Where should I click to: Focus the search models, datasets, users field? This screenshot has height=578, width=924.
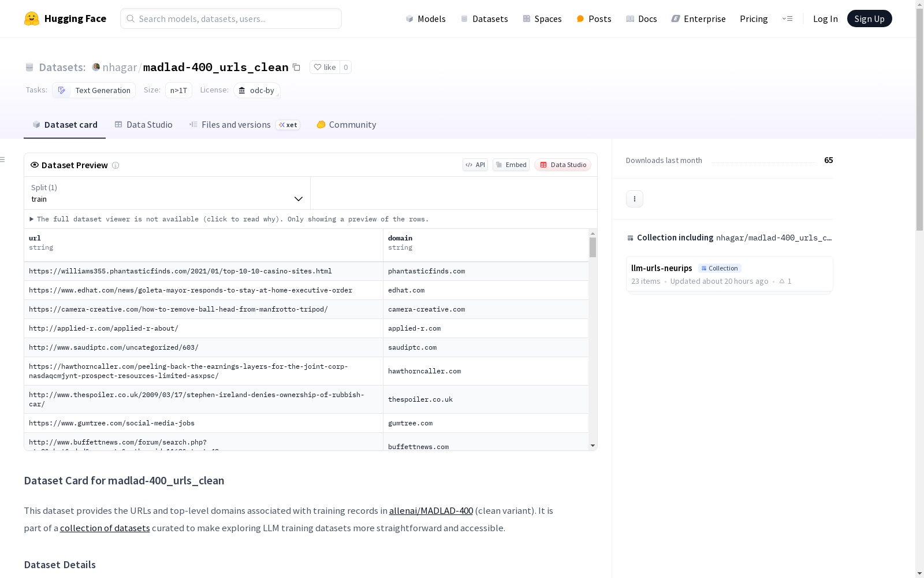[231, 18]
